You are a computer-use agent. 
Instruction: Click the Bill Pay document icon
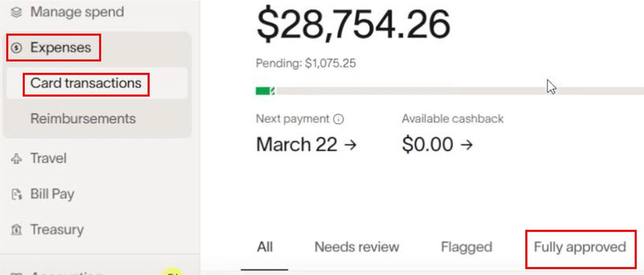click(x=17, y=194)
